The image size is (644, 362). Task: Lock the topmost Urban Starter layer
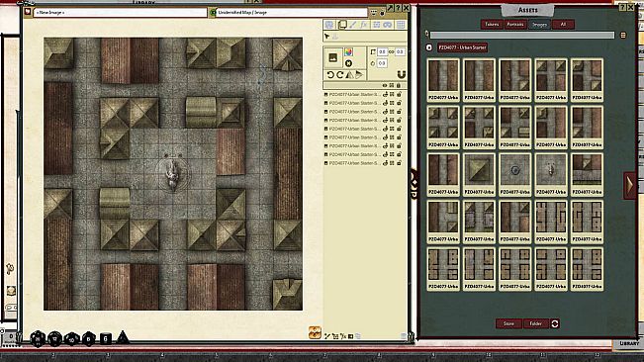pyautogui.click(x=399, y=94)
